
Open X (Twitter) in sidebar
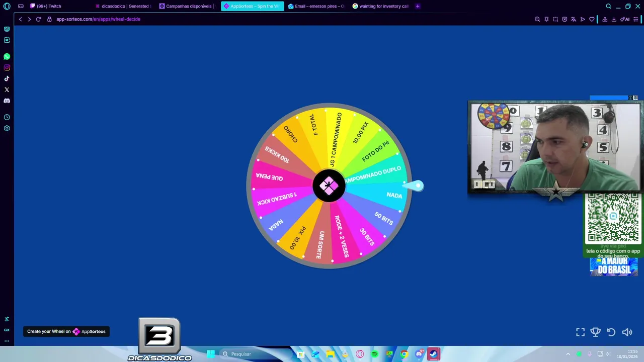[x=7, y=89]
